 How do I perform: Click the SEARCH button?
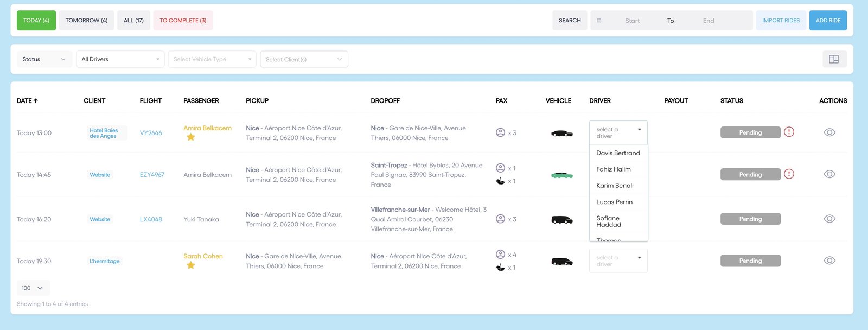(x=570, y=21)
